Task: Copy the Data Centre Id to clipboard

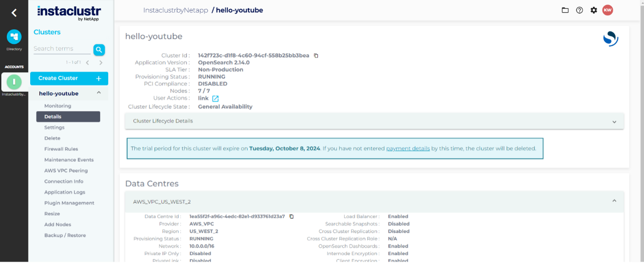Action: tap(291, 217)
